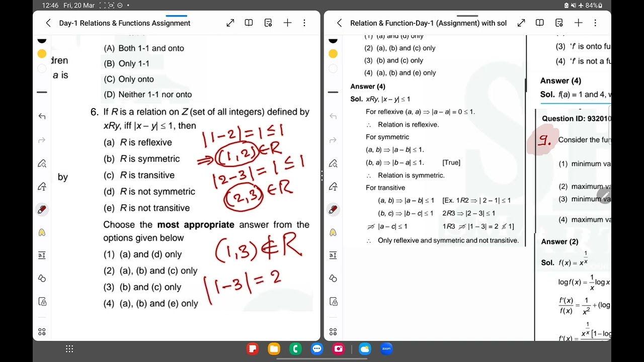Undo action in right note toolbar

(x=333, y=116)
